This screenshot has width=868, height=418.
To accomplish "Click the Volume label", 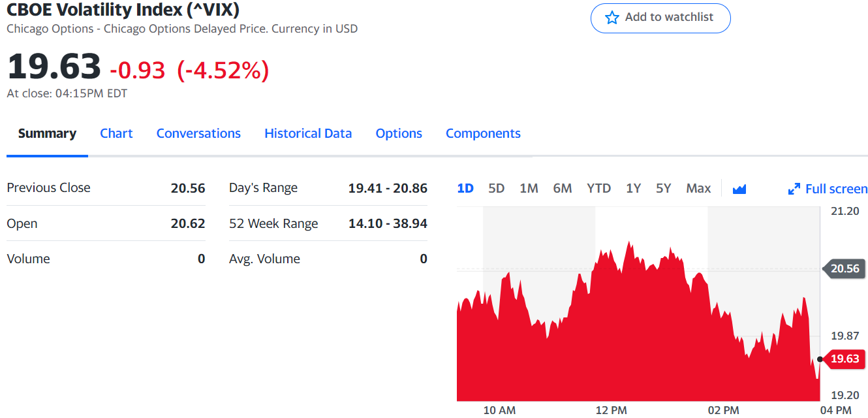I will click(28, 259).
